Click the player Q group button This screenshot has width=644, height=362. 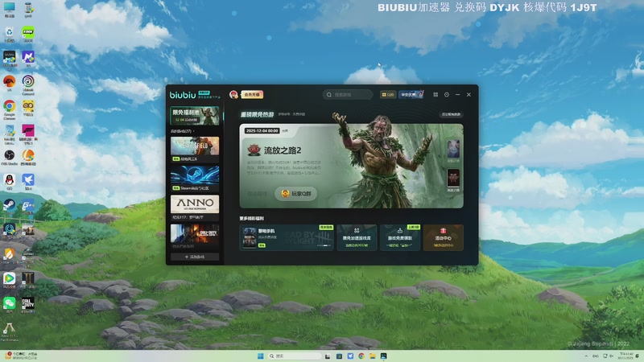point(295,193)
